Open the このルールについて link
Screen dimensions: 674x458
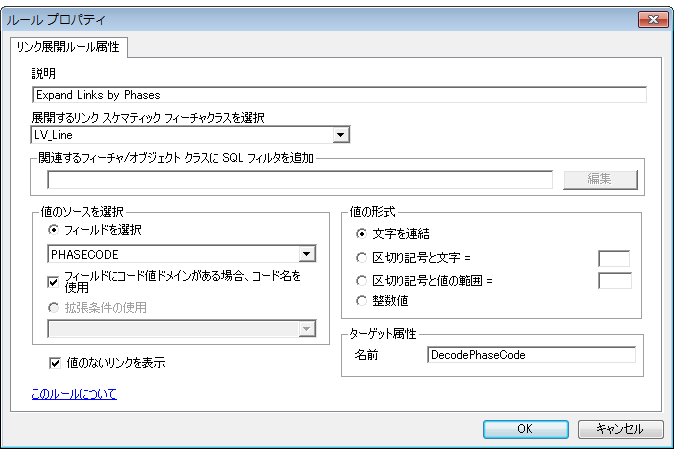[x=74, y=394]
